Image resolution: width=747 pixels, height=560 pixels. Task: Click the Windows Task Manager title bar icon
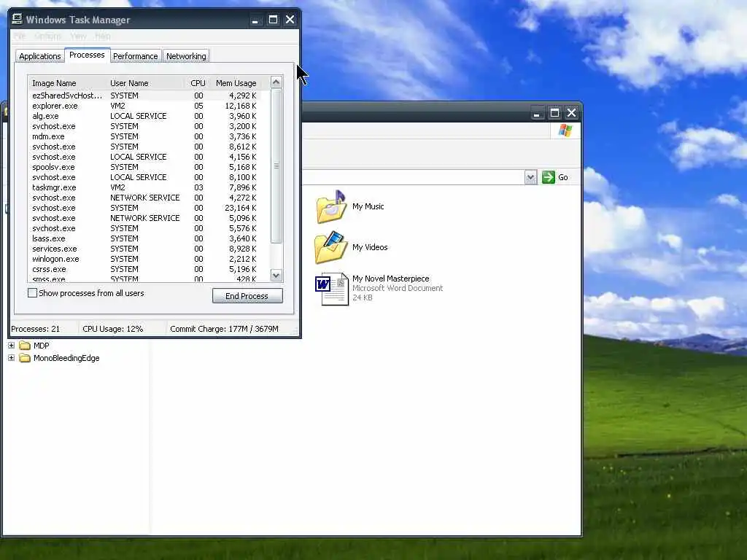click(x=18, y=19)
